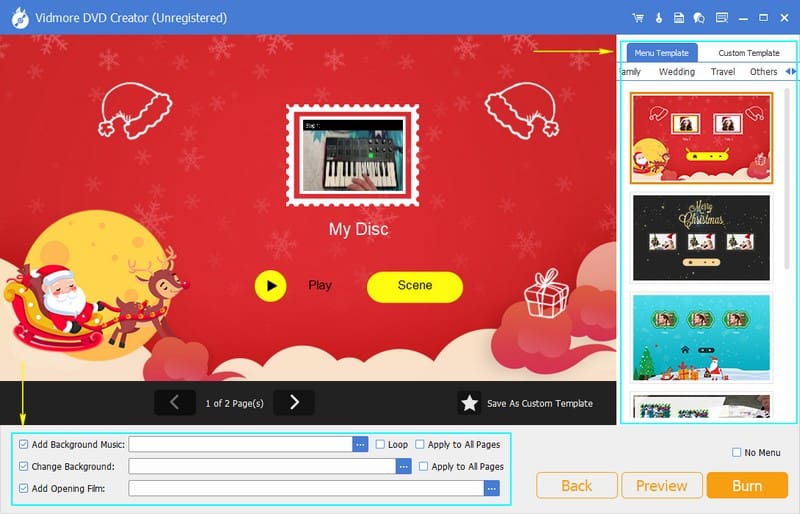Screen dimensions: 800x514
Task: Select the Wedding template category
Action: click(x=676, y=72)
